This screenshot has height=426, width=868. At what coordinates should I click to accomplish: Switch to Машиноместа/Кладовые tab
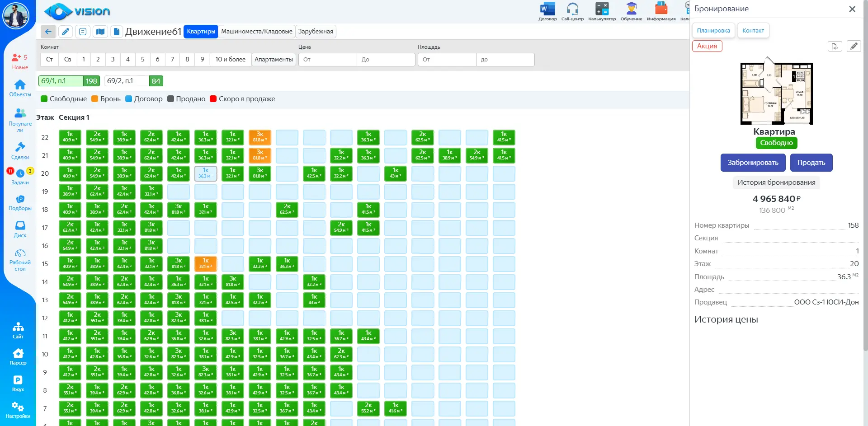[x=256, y=32]
